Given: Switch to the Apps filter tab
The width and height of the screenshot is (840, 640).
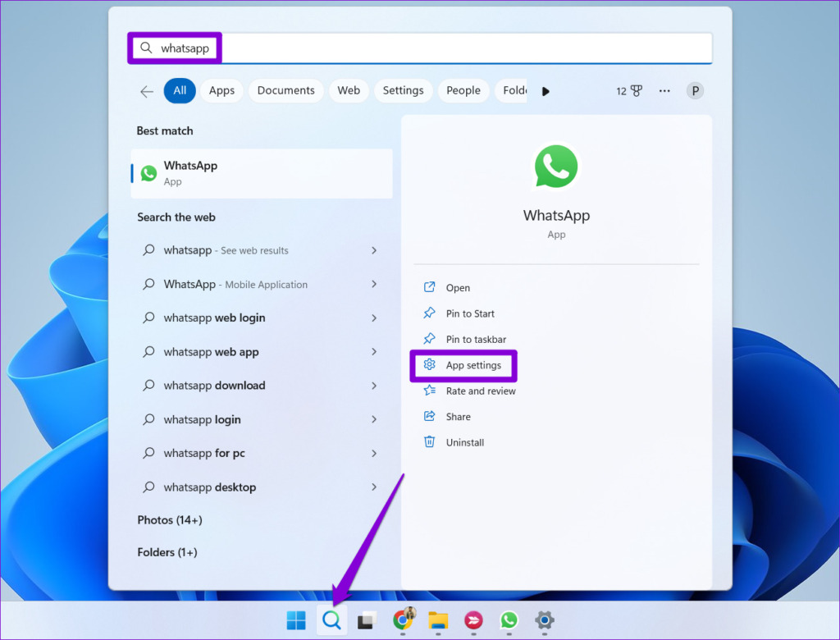Looking at the screenshot, I should [x=221, y=90].
